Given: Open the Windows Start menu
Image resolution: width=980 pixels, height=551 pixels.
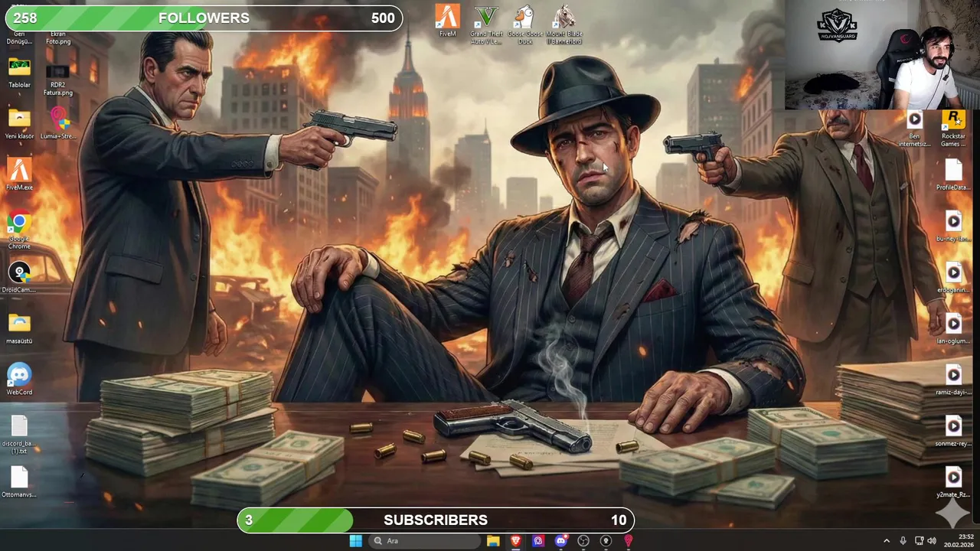Looking at the screenshot, I should (x=355, y=541).
